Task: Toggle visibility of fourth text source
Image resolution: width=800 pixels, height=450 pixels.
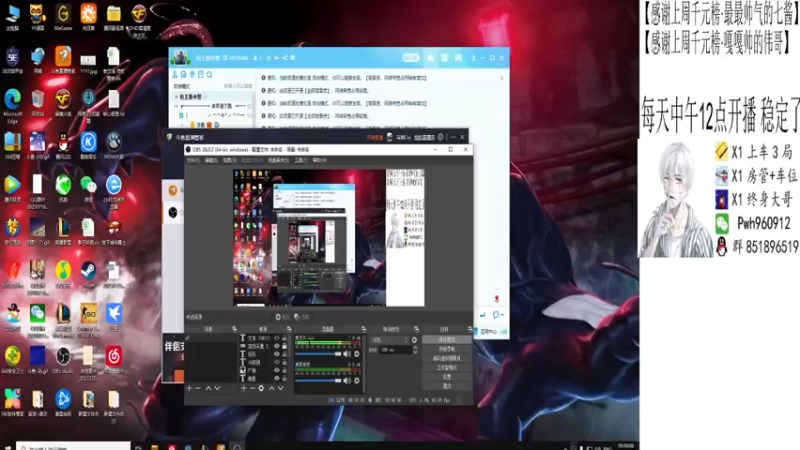Action: 277,362
